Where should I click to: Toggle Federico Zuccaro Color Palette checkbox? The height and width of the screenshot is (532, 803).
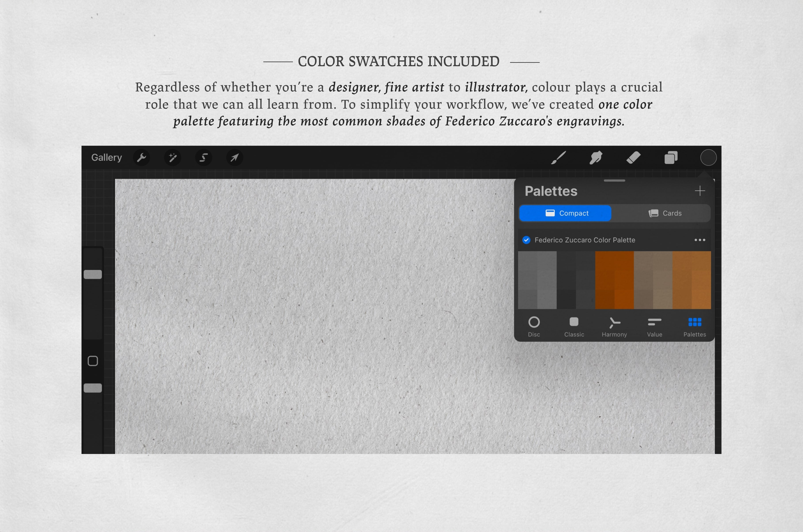[527, 240]
